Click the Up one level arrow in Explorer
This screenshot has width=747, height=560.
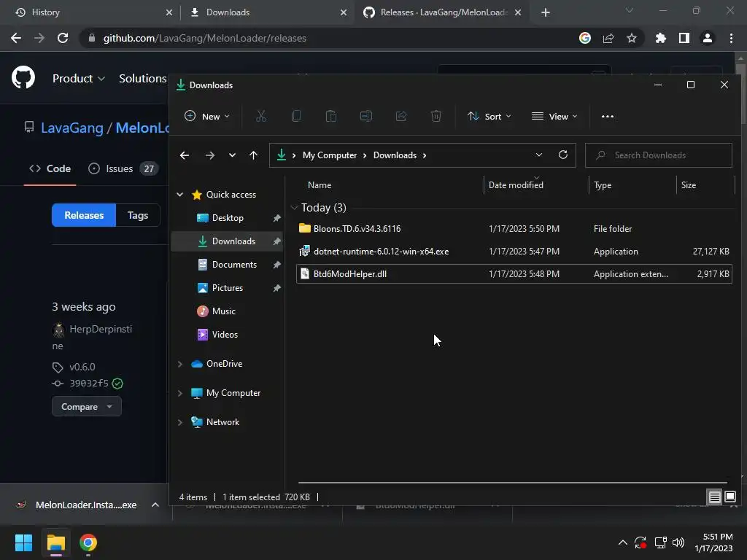click(x=253, y=155)
